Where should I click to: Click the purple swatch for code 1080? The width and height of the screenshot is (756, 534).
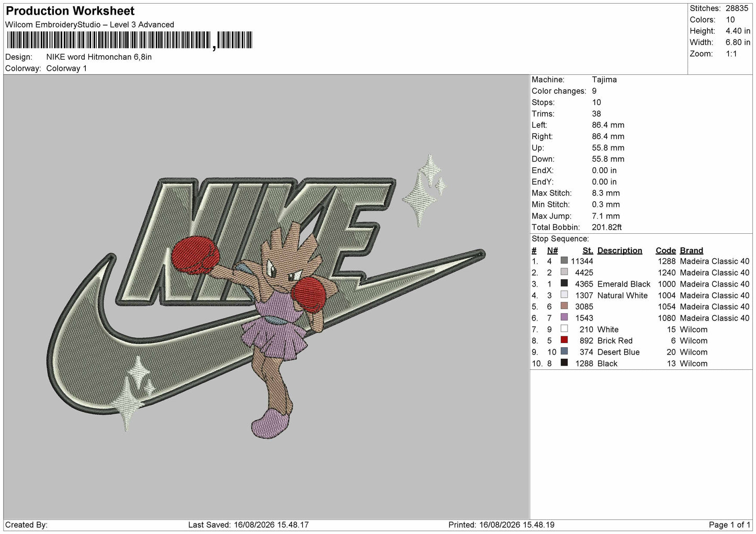tap(564, 318)
